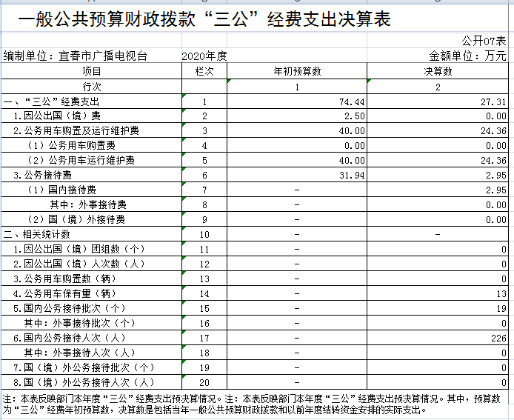Select row label （1）公务用车购置费
514x420 pixels.
pos(71,145)
